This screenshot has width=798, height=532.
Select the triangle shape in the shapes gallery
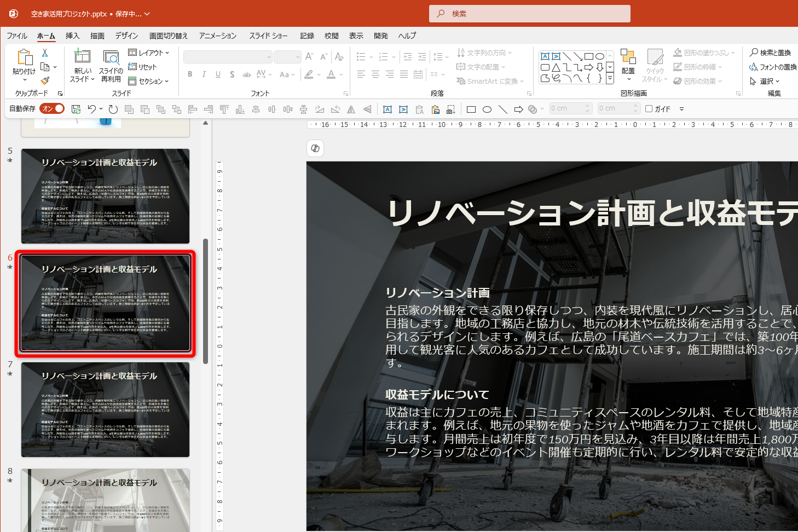pos(556,67)
